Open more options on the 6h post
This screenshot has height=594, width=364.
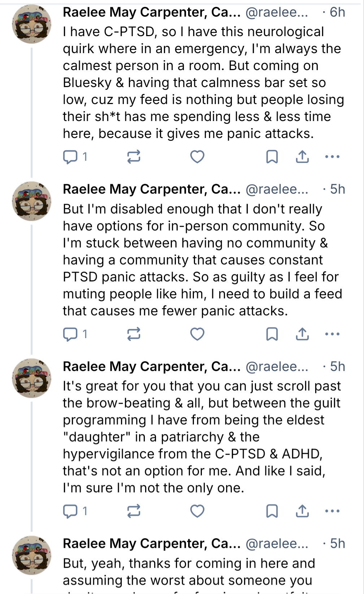pyautogui.click(x=332, y=157)
